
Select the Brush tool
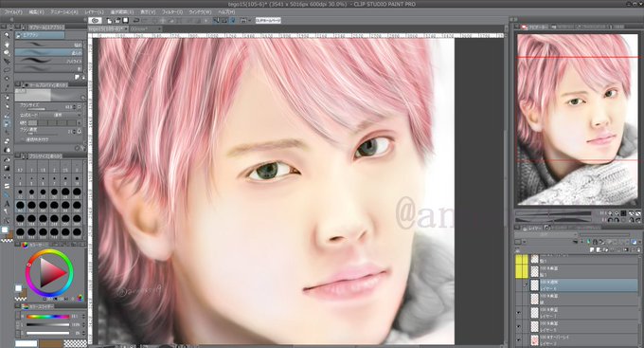[7, 115]
